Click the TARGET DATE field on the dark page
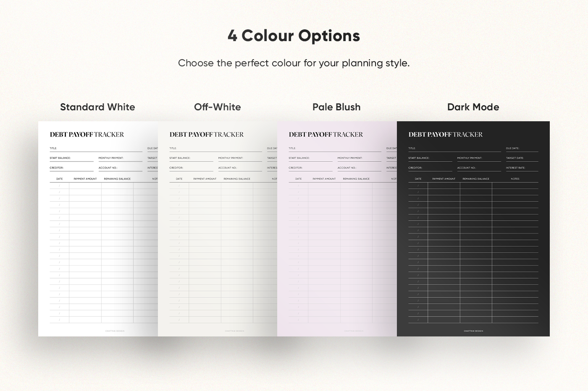This screenshot has width=588, height=391. [522, 158]
